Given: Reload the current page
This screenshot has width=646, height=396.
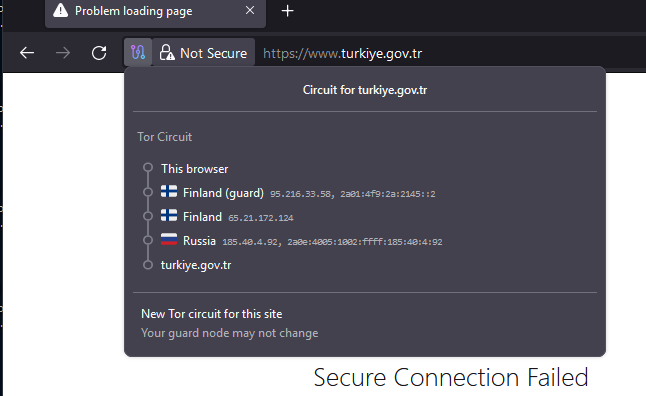Looking at the screenshot, I should coord(99,53).
